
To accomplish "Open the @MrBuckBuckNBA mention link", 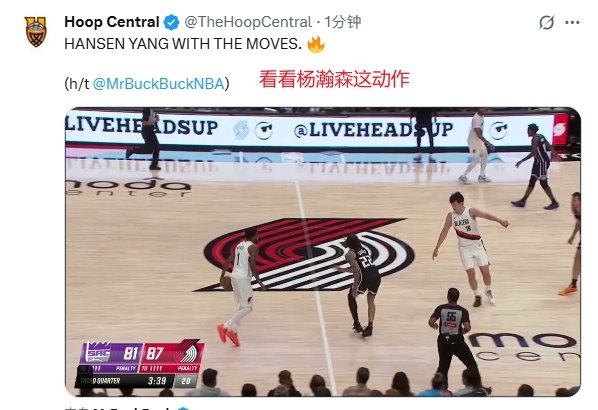I will (158, 84).
